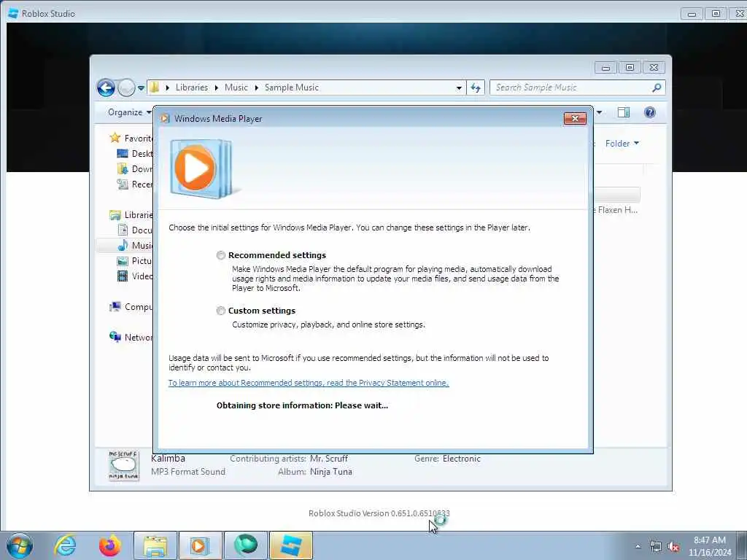Click the Ninja Tuna album value

click(331, 472)
